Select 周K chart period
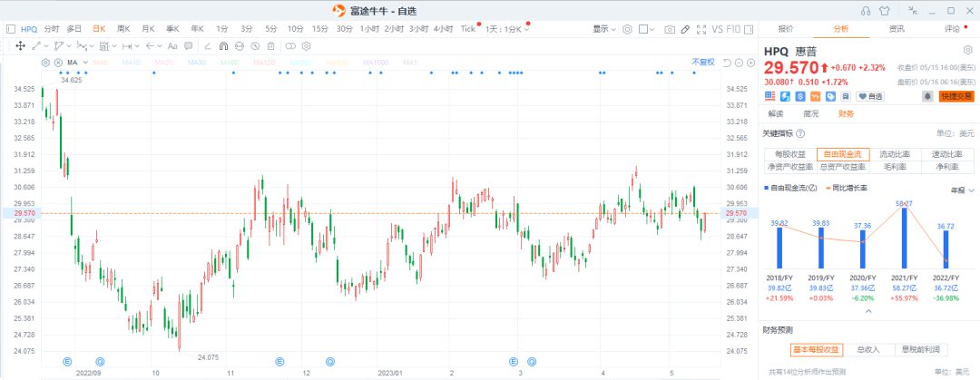Viewport: 980px width, 380px height. pyautogui.click(x=123, y=29)
